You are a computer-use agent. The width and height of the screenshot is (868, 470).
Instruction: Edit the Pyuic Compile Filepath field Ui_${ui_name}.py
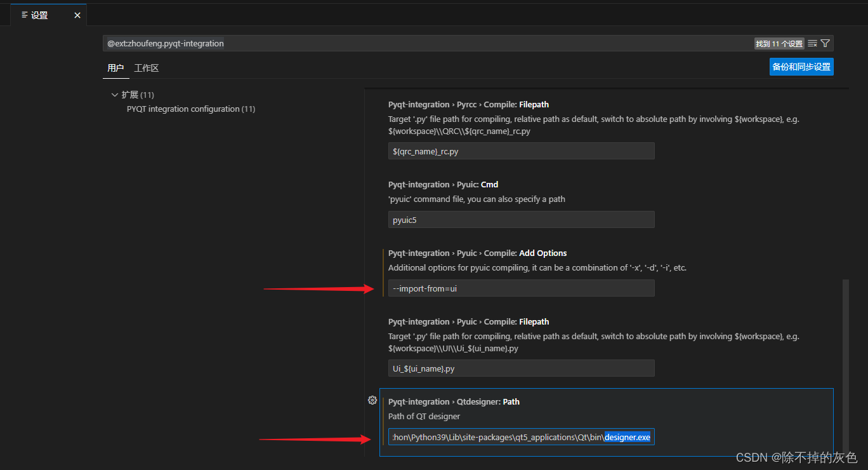(521, 368)
